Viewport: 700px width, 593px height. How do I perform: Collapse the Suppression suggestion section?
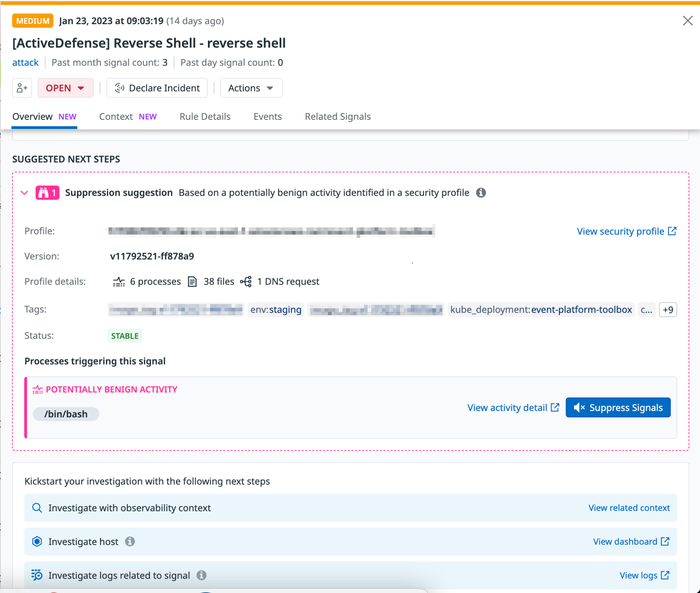pyautogui.click(x=24, y=193)
